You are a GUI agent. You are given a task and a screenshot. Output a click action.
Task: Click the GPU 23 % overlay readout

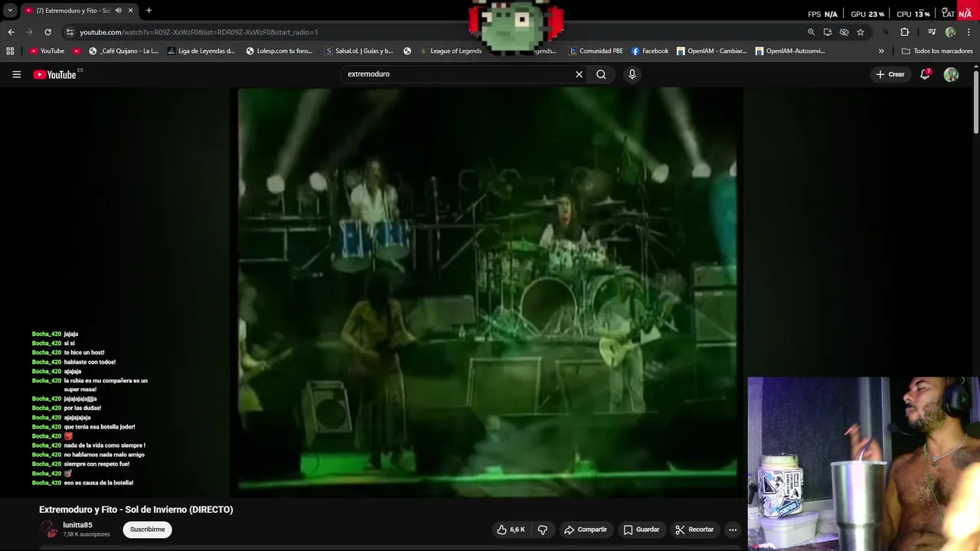click(867, 14)
